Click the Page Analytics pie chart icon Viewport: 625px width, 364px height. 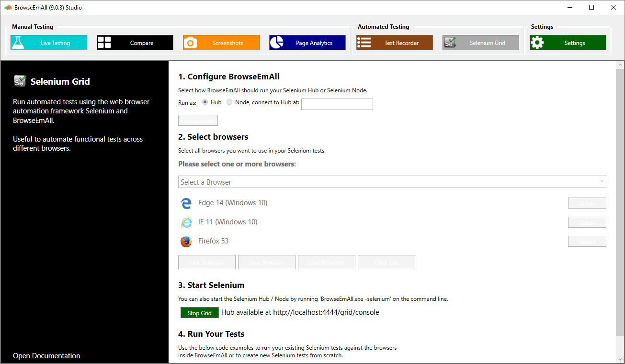[276, 43]
